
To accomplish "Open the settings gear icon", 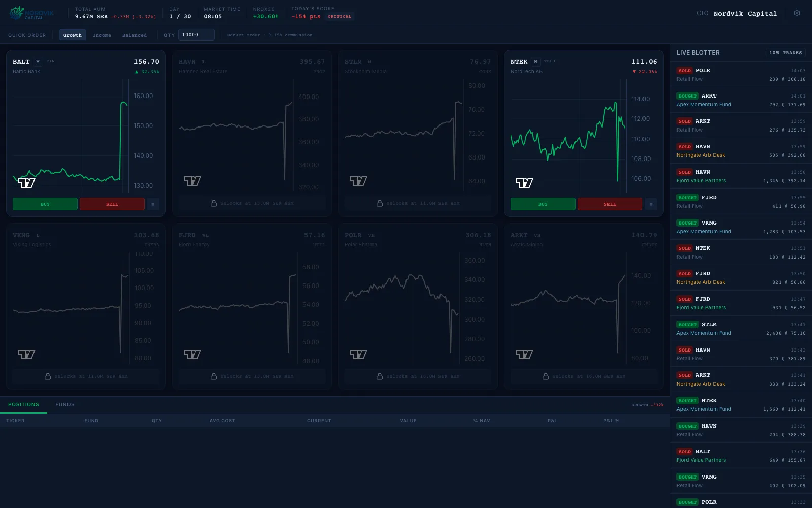I will tap(797, 13).
